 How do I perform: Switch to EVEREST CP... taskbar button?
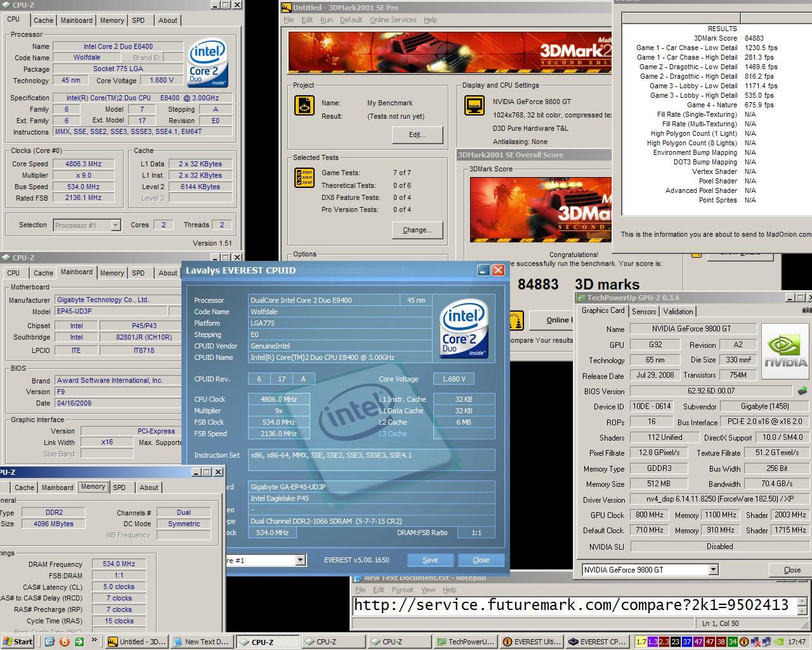click(597, 642)
